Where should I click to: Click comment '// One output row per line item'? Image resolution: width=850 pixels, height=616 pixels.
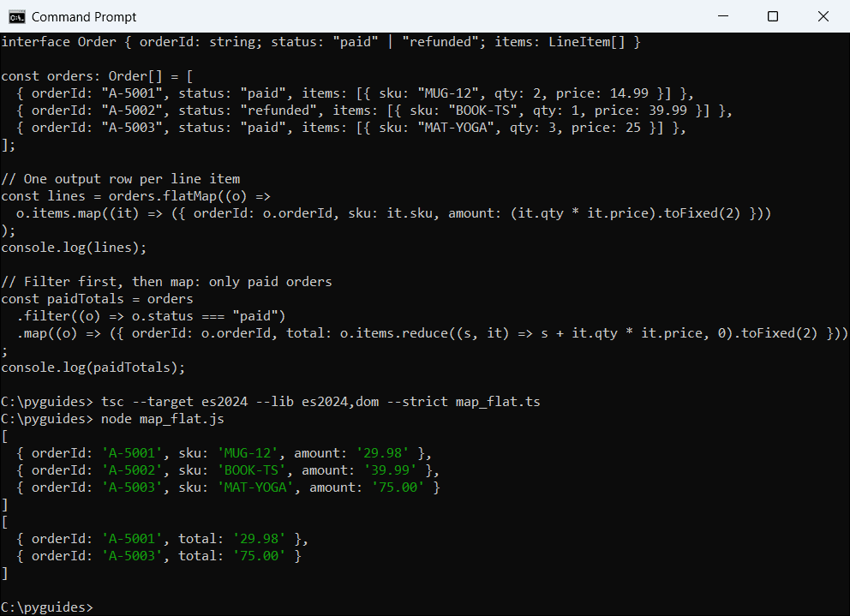pos(120,179)
